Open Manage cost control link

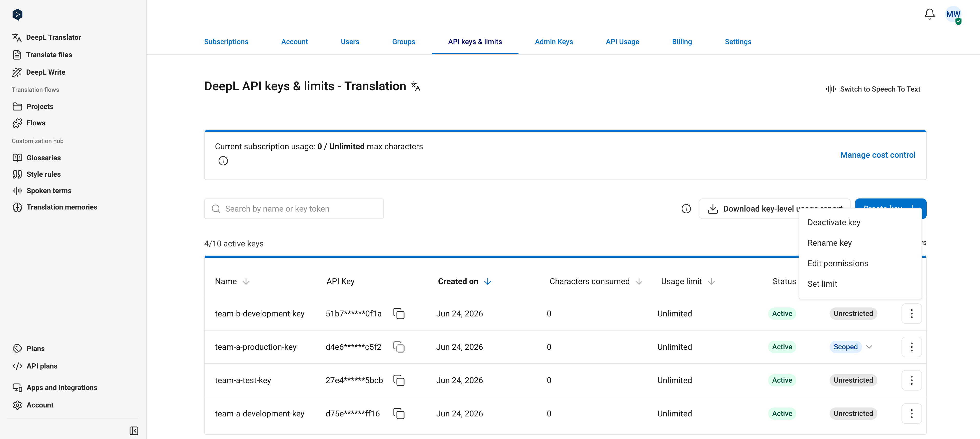point(878,155)
